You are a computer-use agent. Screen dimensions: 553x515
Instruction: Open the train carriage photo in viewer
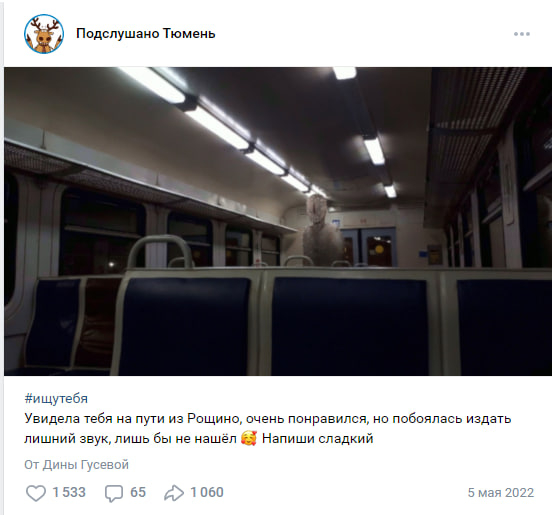tap(278, 221)
